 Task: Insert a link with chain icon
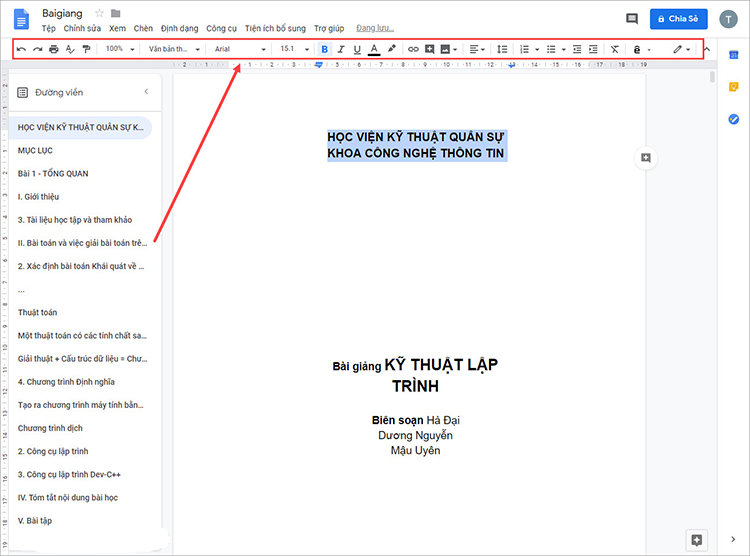(x=413, y=49)
